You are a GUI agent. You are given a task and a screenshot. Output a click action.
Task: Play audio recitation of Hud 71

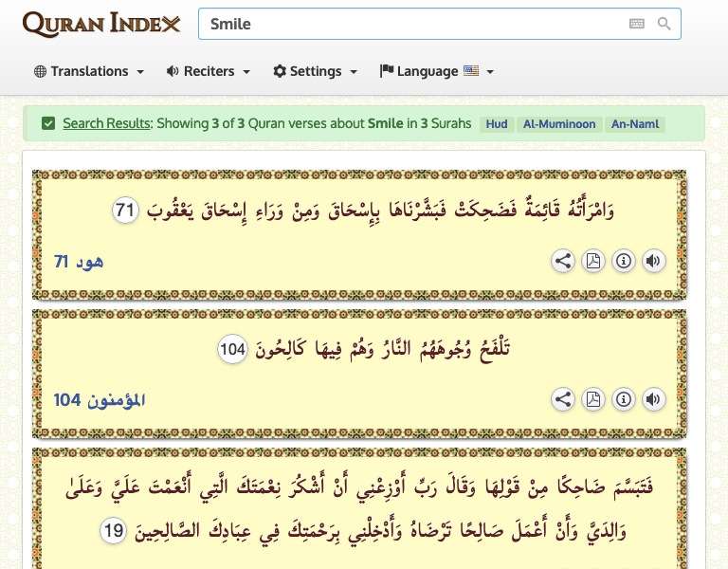coord(654,262)
